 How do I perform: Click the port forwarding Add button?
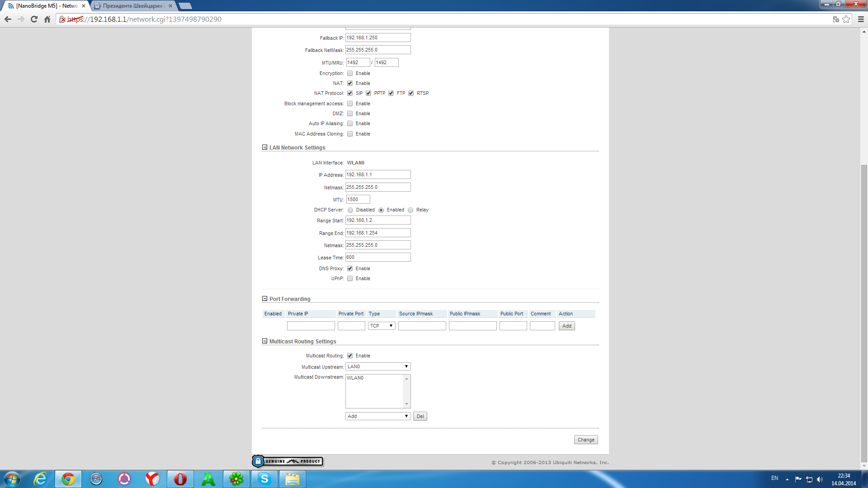click(567, 326)
